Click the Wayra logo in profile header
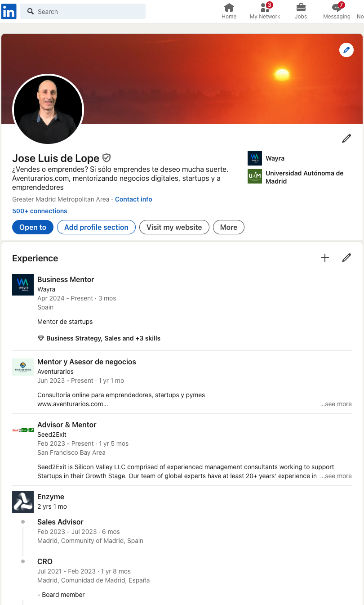364x605 pixels. (255, 158)
